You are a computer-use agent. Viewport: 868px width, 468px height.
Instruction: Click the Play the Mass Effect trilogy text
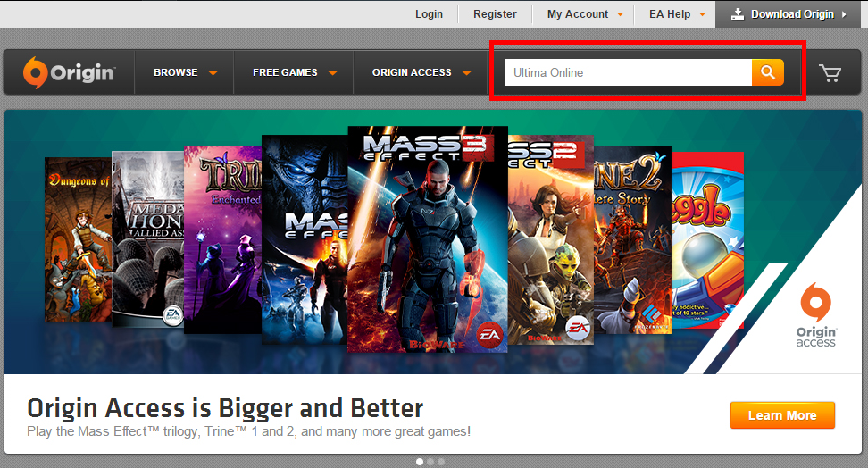point(248,431)
